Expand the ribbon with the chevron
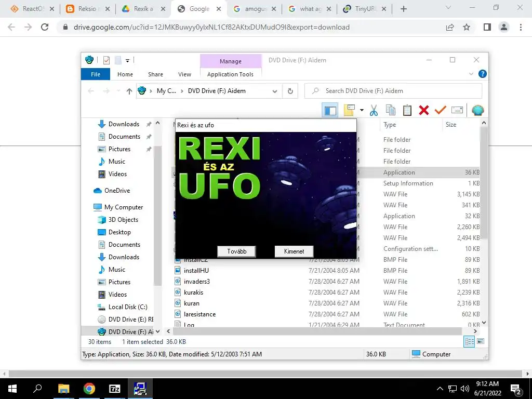Viewport: 532px width, 399px height. [471, 74]
